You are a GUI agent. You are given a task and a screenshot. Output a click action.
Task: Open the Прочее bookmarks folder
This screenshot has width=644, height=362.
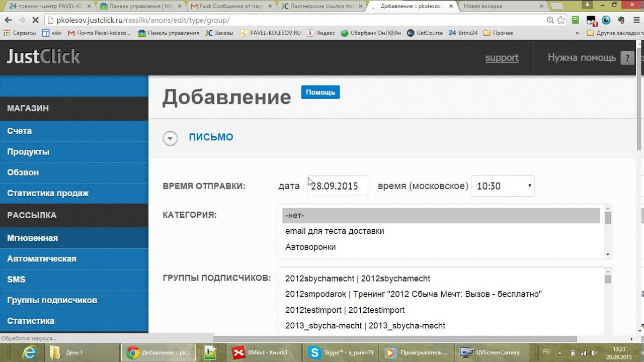[x=498, y=33]
